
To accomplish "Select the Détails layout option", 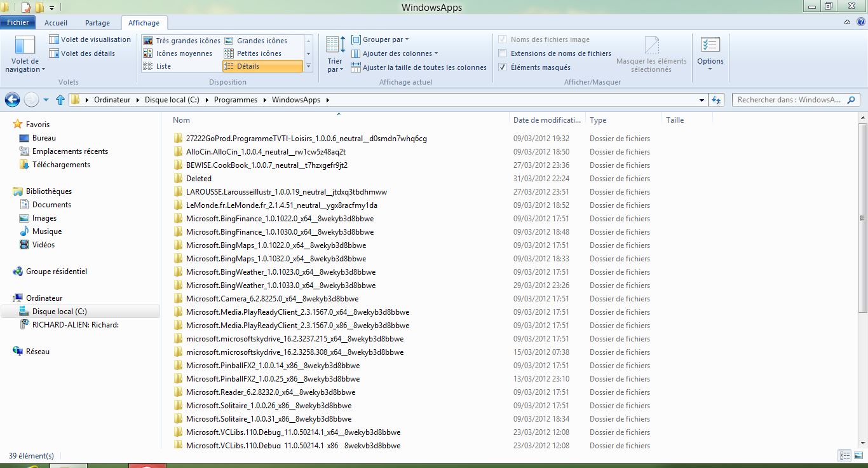I will click(262, 66).
